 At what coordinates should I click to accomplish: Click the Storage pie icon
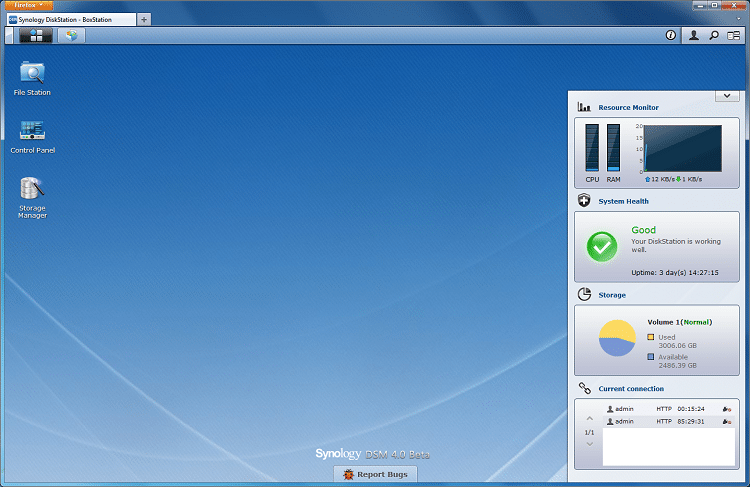[x=584, y=294]
